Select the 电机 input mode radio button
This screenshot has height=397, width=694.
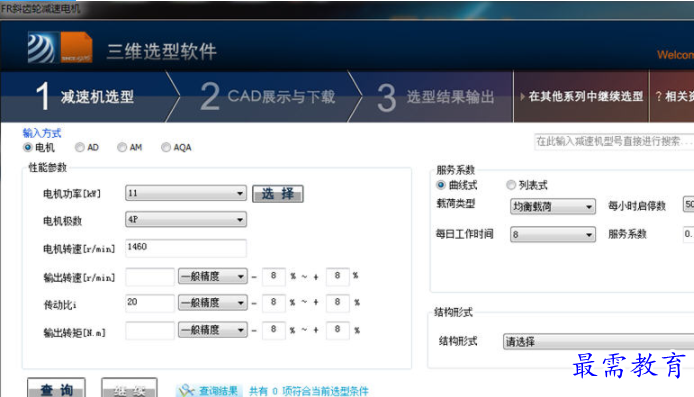[x=28, y=147]
